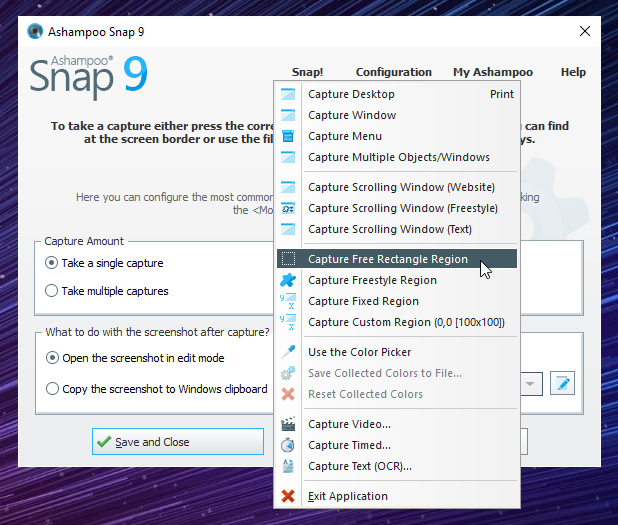The height and width of the screenshot is (525, 618).
Task: Select Capture Scrolling Window (Freestyle)
Action: 397,208
